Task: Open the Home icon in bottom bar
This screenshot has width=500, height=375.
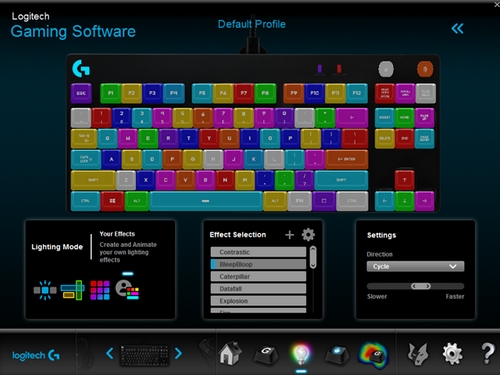Action: pos(230,353)
